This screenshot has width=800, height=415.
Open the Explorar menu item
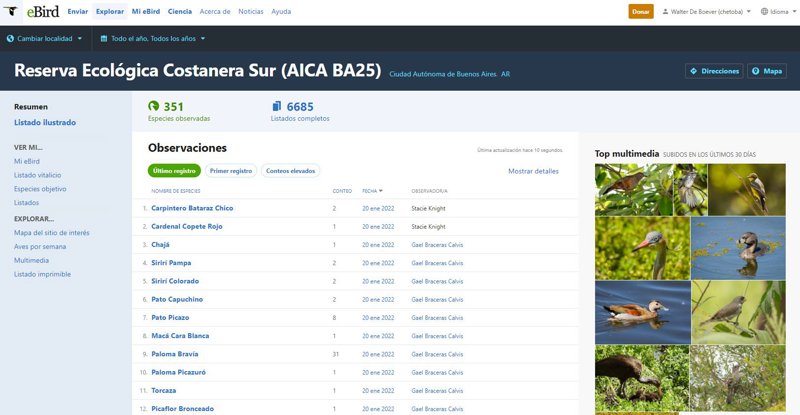click(x=110, y=11)
